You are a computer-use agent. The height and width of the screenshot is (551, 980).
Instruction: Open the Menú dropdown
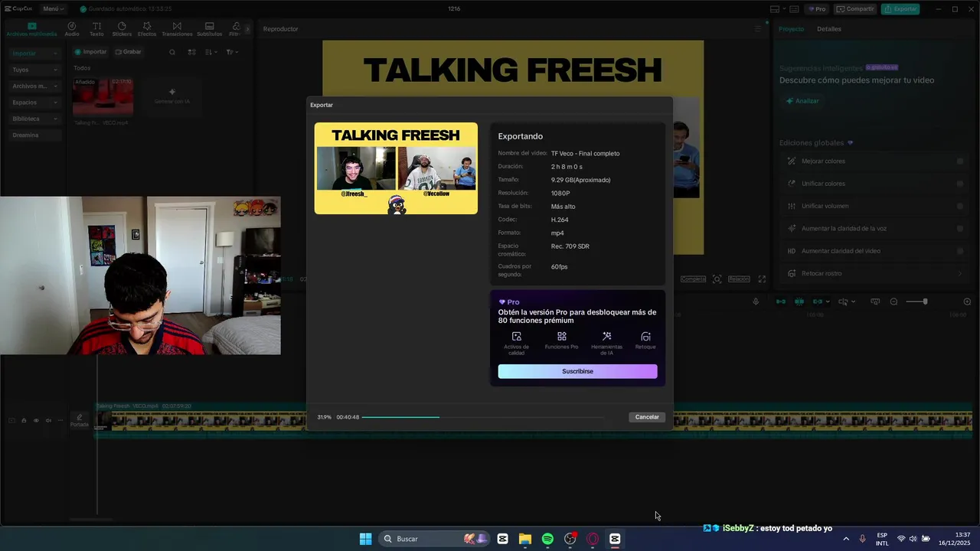coord(53,9)
